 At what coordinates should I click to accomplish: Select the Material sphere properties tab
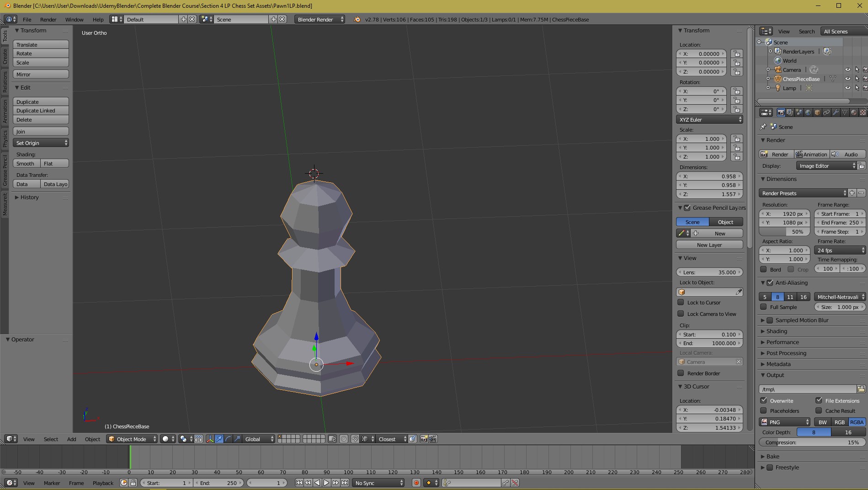[853, 112]
